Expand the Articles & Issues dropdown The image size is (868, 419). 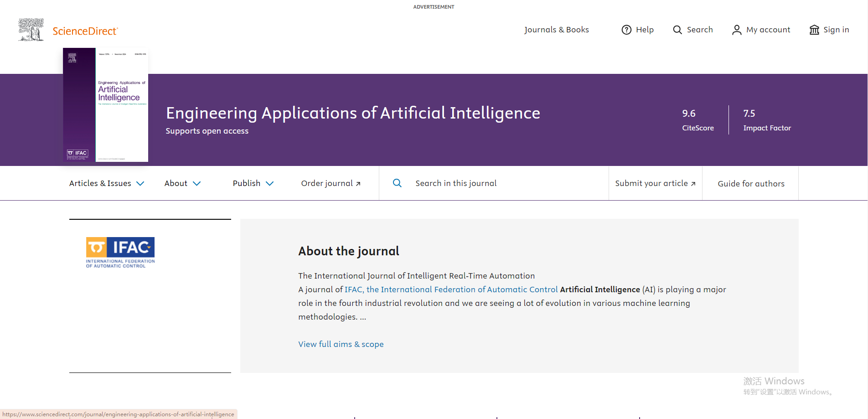click(107, 183)
